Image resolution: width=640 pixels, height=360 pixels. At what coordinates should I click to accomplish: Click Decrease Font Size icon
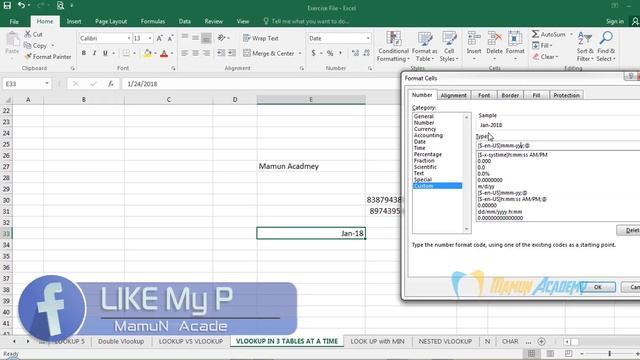point(170,38)
